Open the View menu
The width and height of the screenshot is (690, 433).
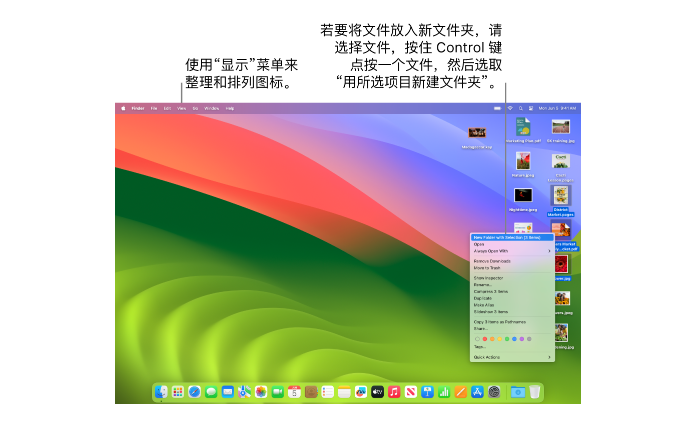[x=182, y=108]
